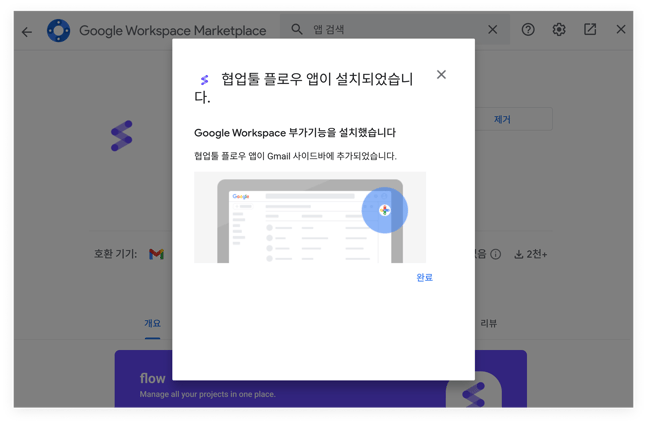Clear the search field with X
The image size is (647, 424).
pyautogui.click(x=492, y=30)
